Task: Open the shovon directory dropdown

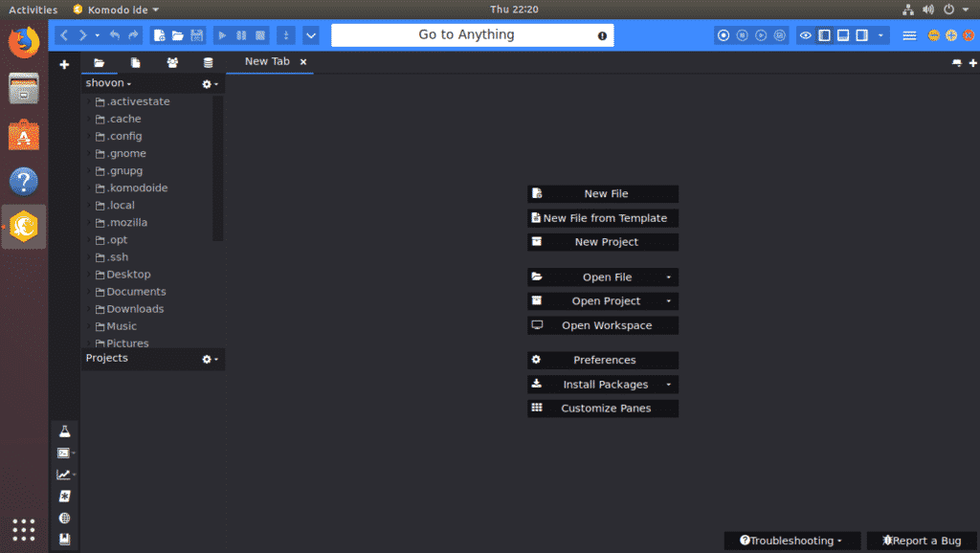Action: [x=107, y=83]
